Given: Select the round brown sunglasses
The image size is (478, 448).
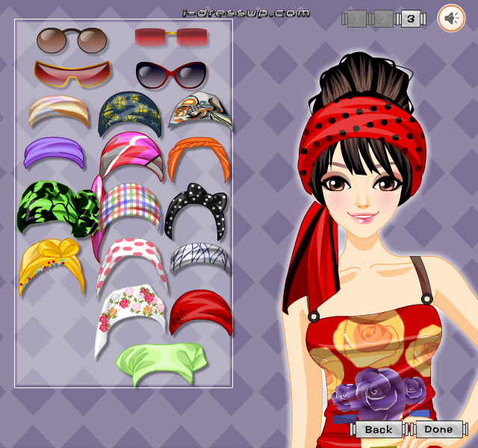Looking at the screenshot, I should [72, 40].
